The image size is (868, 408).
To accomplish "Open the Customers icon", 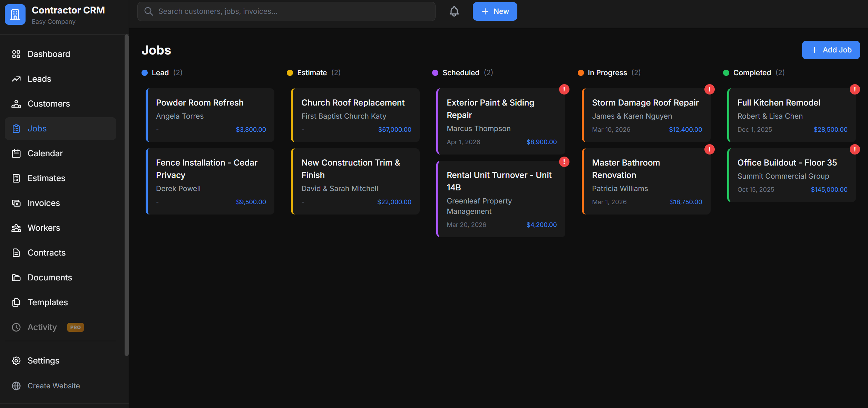I will tap(16, 103).
